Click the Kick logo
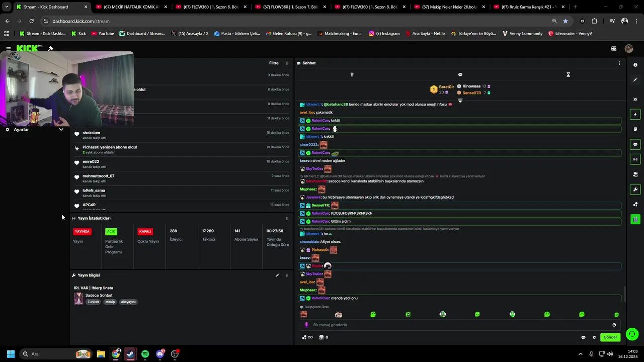644x362 pixels. pyautogui.click(x=29, y=48)
